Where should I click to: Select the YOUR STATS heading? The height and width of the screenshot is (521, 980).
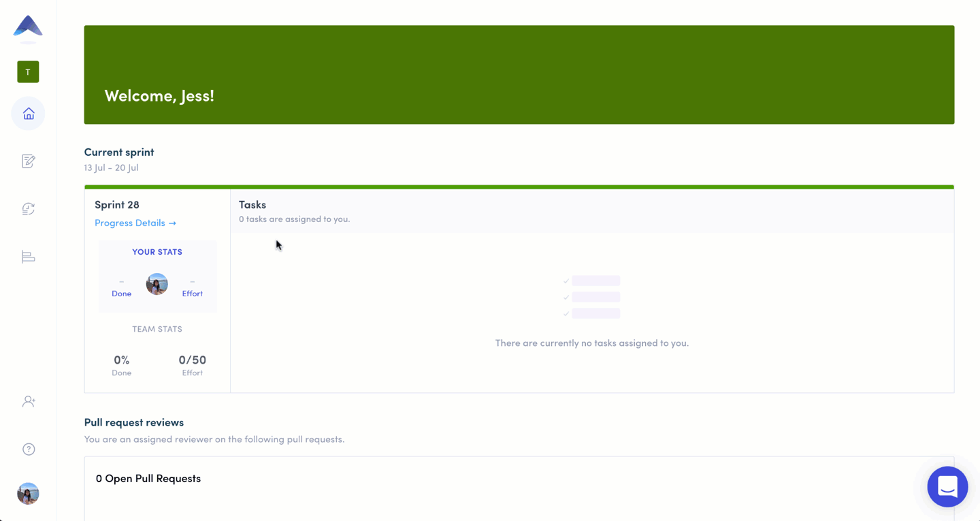[157, 252]
